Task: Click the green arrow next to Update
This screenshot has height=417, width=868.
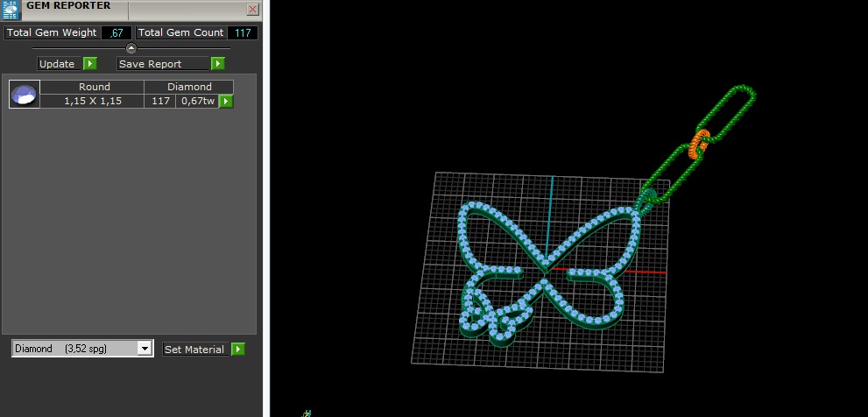Action: point(89,64)
